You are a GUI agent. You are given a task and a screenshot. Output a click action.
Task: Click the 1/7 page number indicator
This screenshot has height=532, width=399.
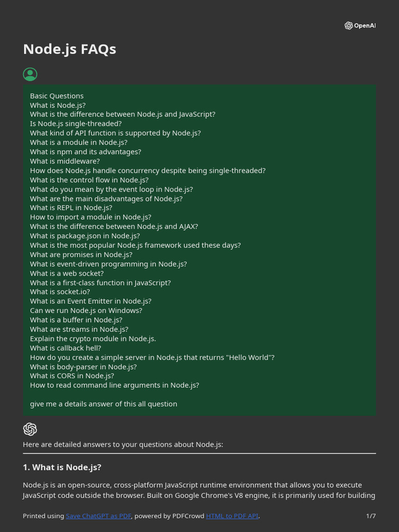tap(370, 516)
